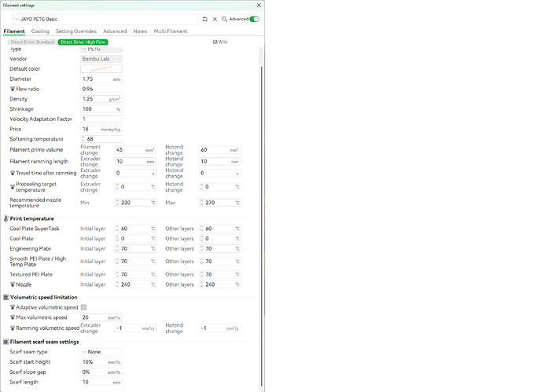The image size is (537, 392).
Task: Switch to the Cooling tab
Action: 40,31
